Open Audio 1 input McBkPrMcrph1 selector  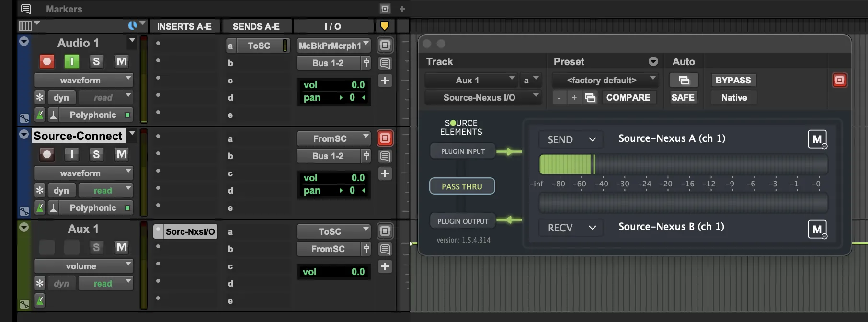tap(333, 46)
